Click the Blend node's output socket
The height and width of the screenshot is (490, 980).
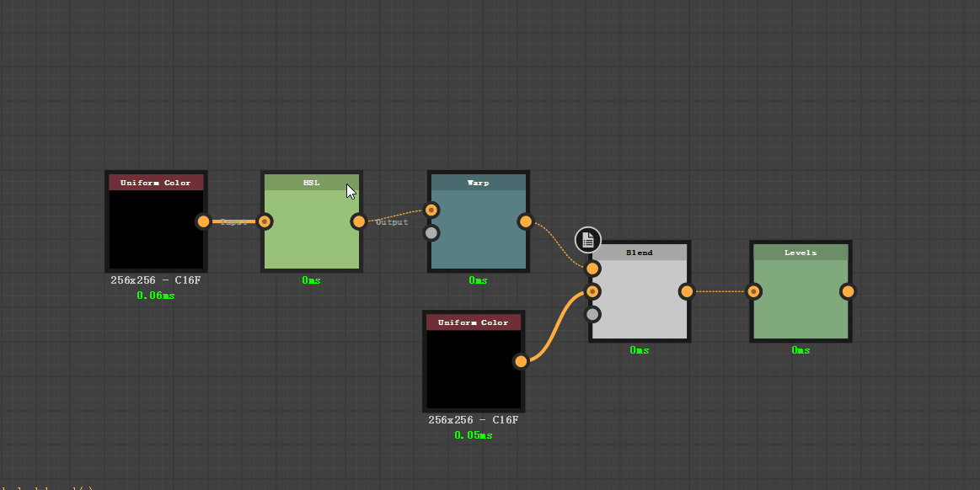click(687, 291)
